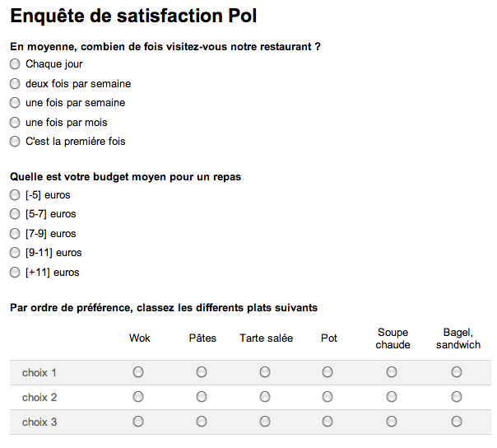The width and height of the screenshot is (497, 448).
Task: Mark Wok as choix 1
Action: [138, 372]
